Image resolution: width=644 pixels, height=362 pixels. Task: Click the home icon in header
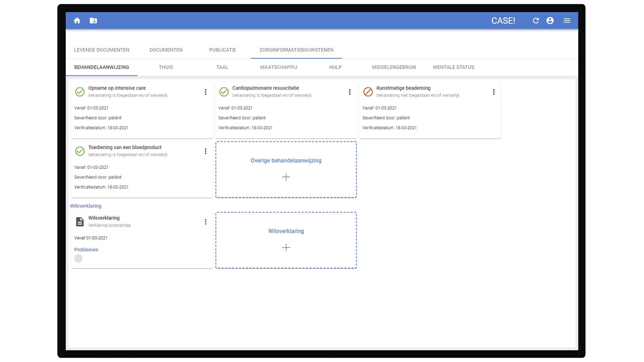point(77,21)
